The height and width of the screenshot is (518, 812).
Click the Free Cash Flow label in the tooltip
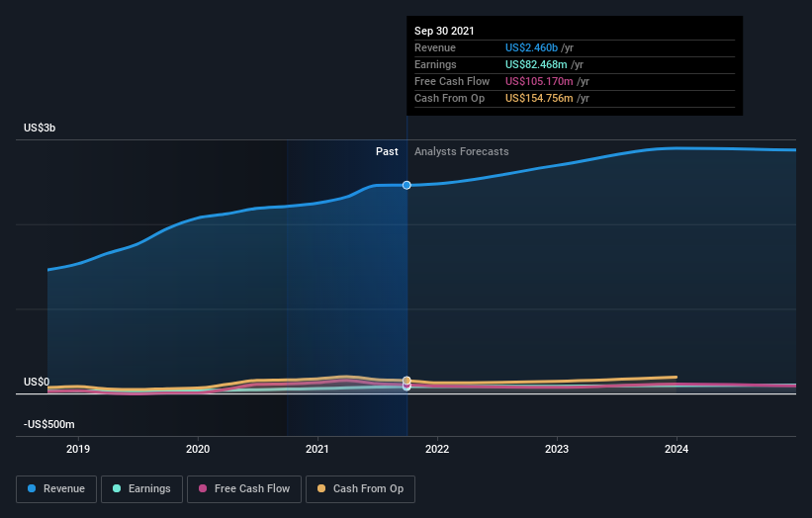452,81
